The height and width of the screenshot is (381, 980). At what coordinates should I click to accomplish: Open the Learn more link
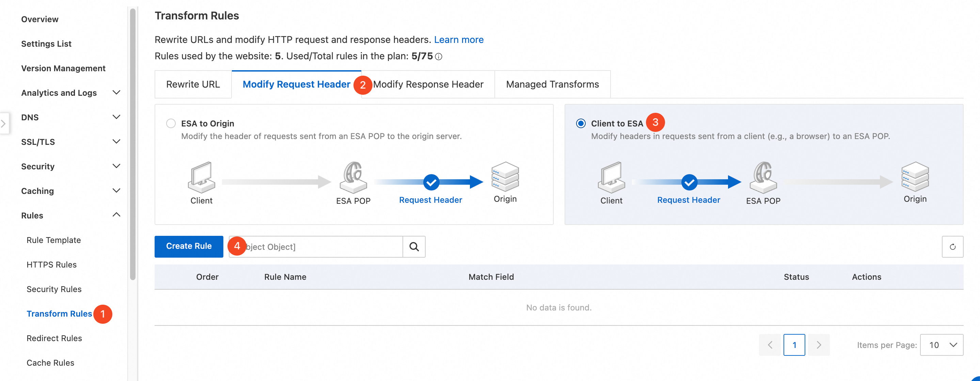click(459, 40)
